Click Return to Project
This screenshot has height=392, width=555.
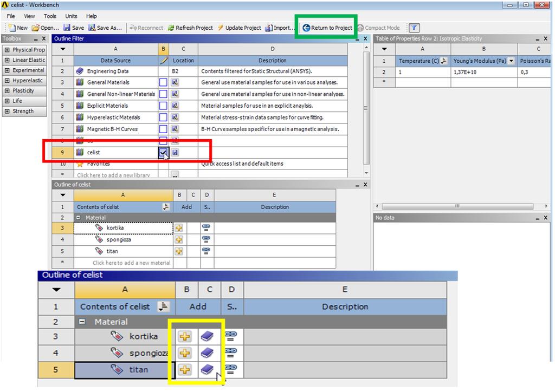(327, 28)
